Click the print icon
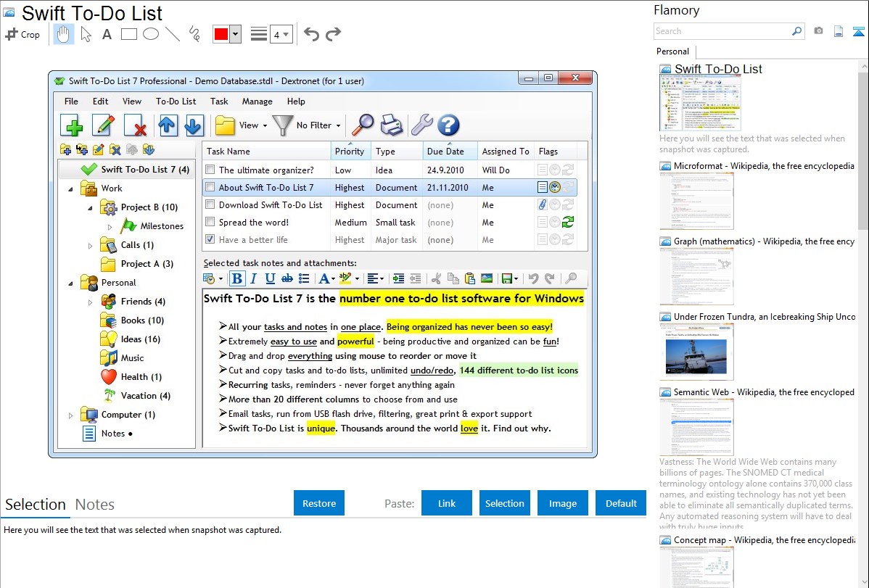Viewport: 869px width, 588px height. [x=391, y=125]
